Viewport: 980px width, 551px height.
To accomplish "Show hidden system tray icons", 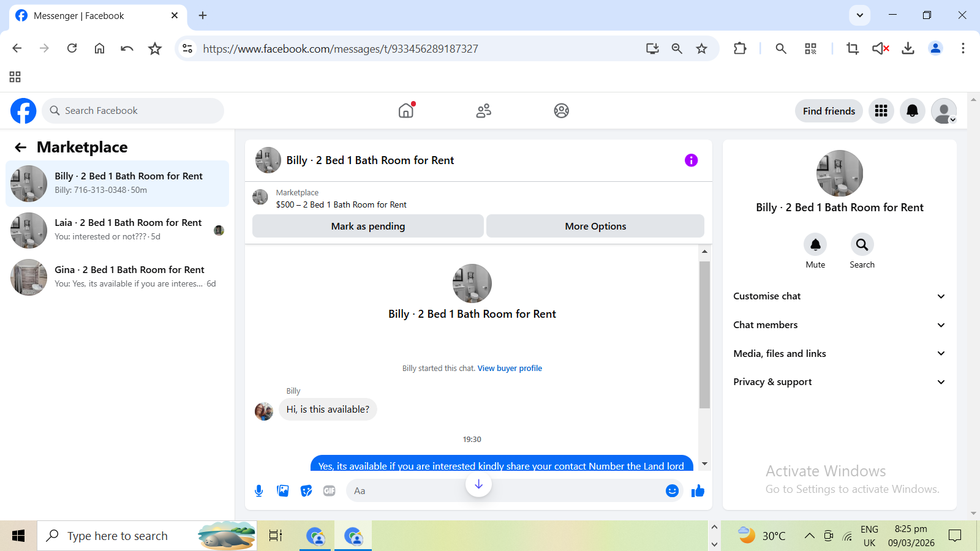I will coord(809,536).
